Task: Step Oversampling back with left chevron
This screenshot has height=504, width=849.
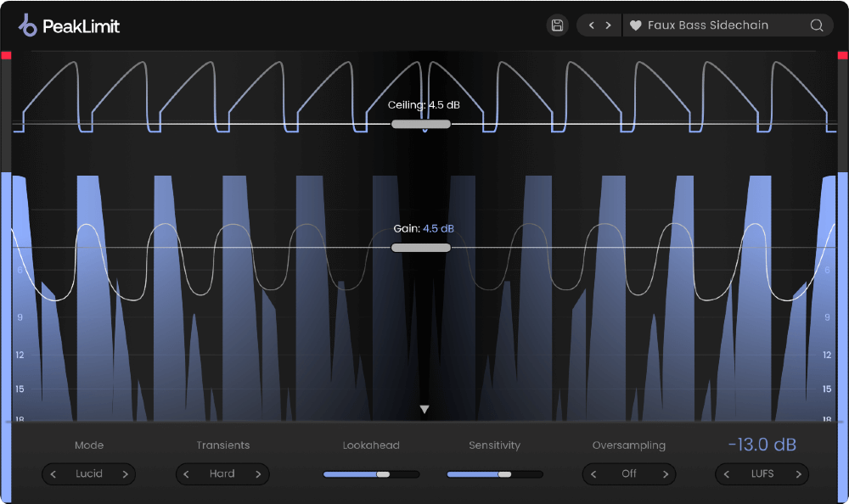Action: (x=595, y=473)
